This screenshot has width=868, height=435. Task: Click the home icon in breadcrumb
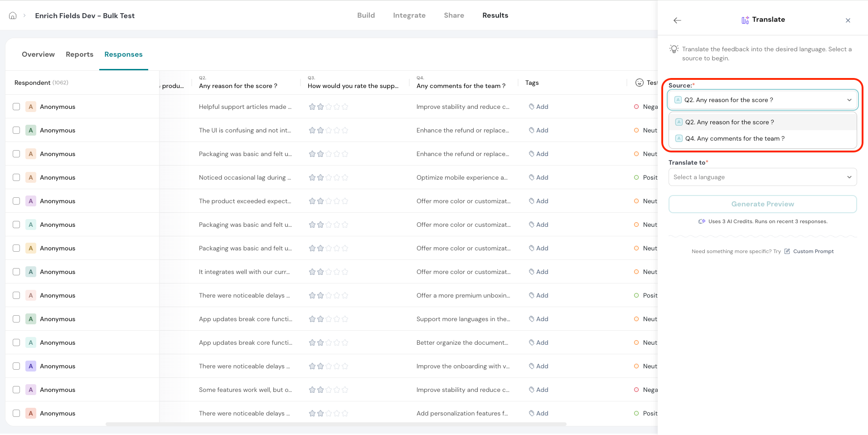tap(13, 15)
